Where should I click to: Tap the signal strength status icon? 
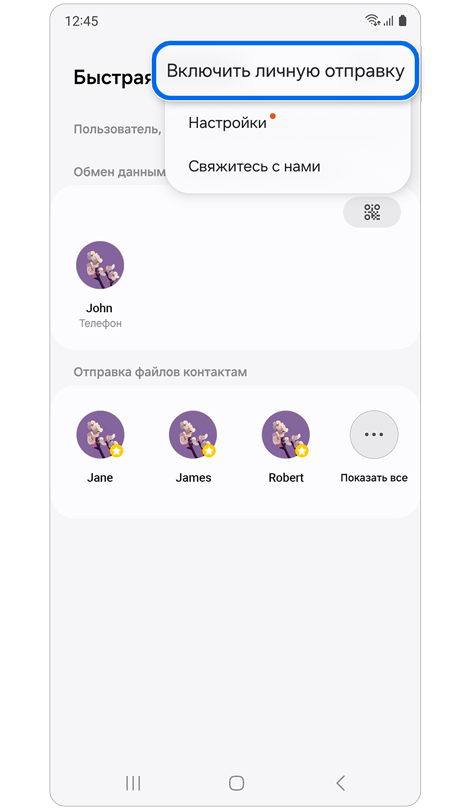(x=388, y=21)
